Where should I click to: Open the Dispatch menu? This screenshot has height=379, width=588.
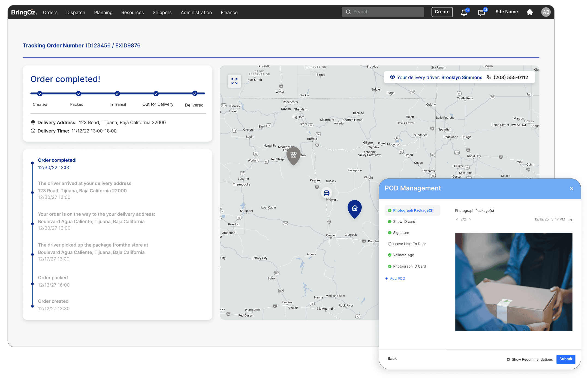coord(76,13)
